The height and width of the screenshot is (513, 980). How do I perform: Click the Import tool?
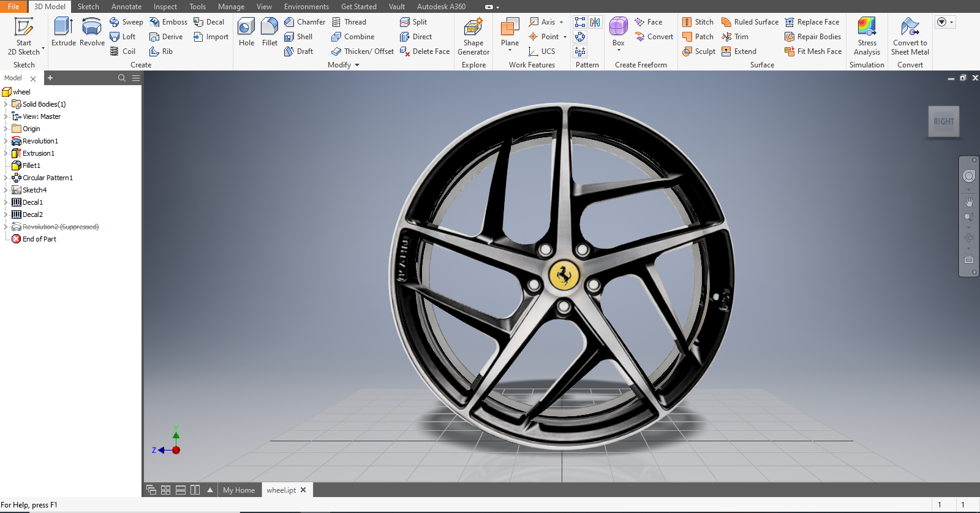pos(211,37)
